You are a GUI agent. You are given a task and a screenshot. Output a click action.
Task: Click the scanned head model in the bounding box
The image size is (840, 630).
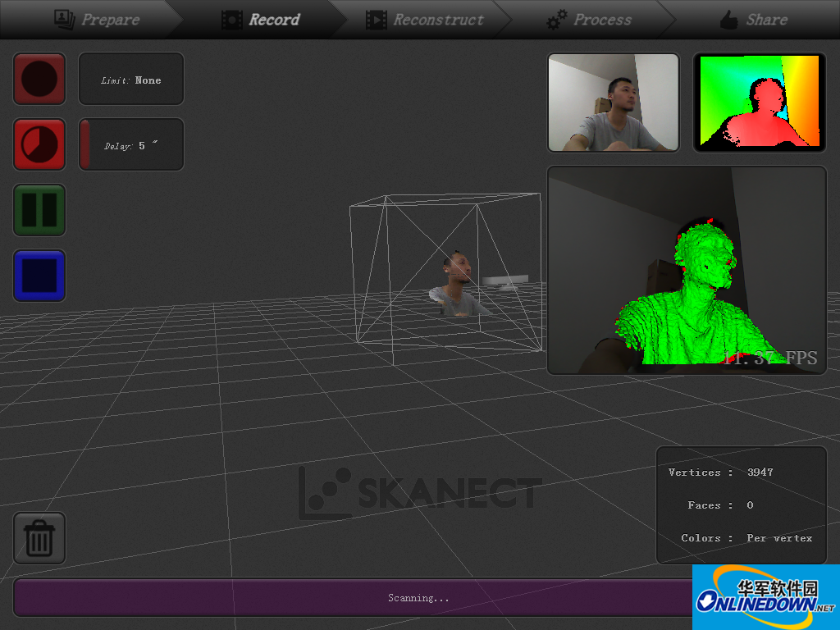pos(458,284)
